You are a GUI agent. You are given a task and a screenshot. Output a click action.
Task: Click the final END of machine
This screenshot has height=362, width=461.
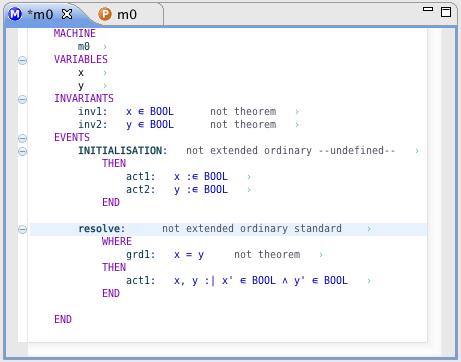[x=63, y=319]
